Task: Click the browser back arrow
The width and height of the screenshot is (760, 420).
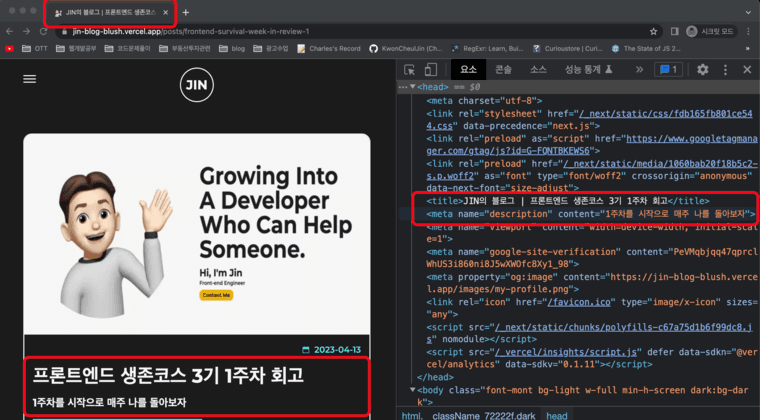Action: click(10, 31)
